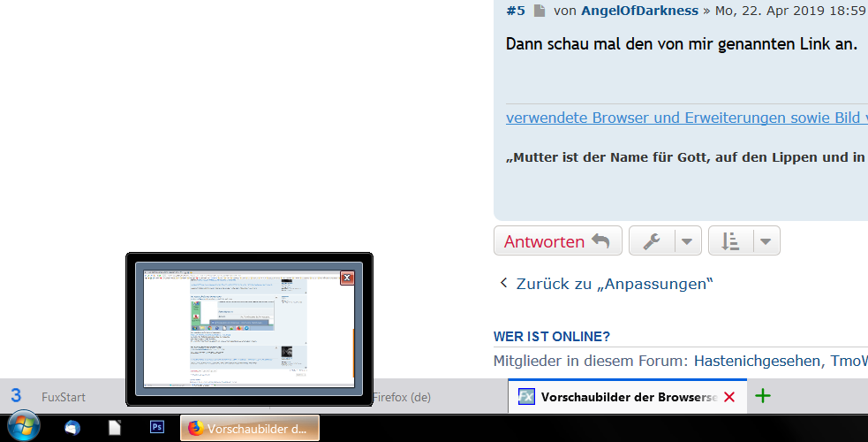Expand the sort options dropdown arrow
Image resolution: width=868 pixels, height=442 pixels.
[x=766, y=241]
